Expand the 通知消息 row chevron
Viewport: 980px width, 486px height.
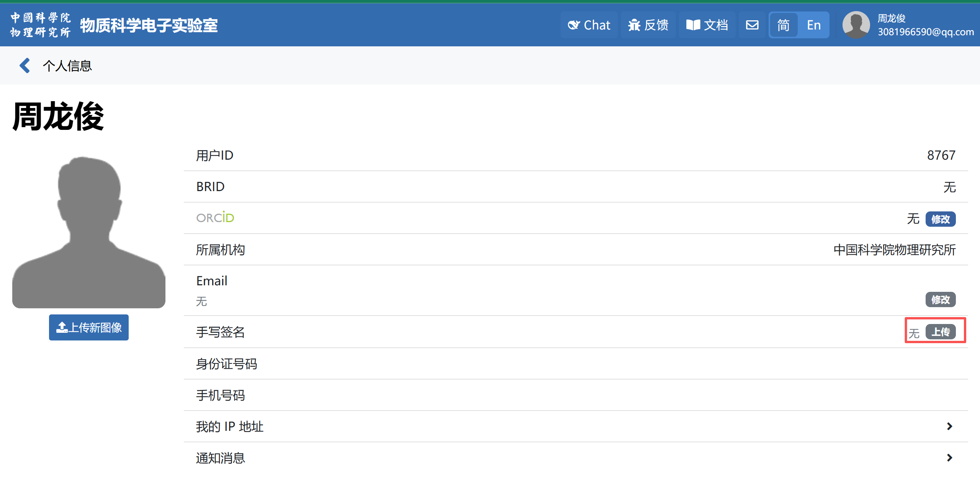[949, 458]
